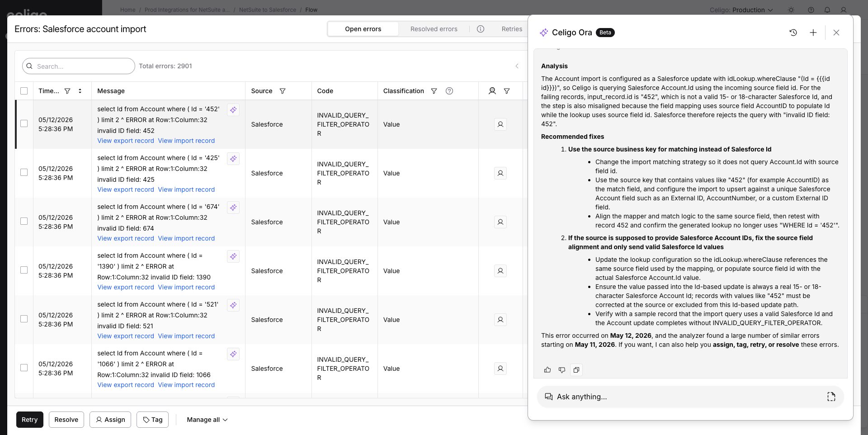The width and height of the screenshot is (868, 435).
Task: View export record for error 452
Action: pyautogui.click(x=126, y=141)
